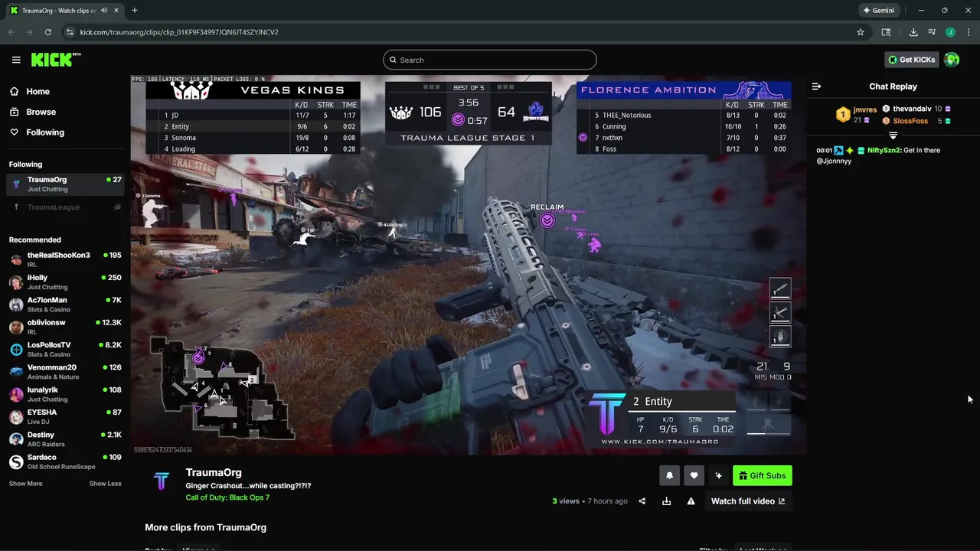The image size is (980, 551).
Task: Open iHolly recommended channel
Action: pos(65,282)
